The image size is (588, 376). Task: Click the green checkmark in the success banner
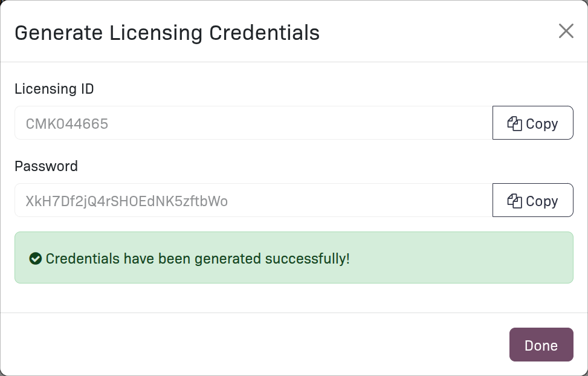point(36,258)
